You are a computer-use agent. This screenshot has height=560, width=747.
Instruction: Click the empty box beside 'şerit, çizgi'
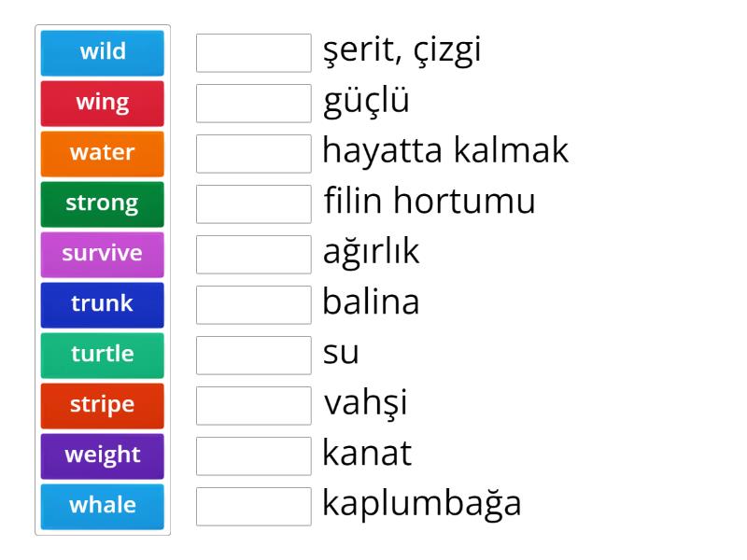[254, 53]
